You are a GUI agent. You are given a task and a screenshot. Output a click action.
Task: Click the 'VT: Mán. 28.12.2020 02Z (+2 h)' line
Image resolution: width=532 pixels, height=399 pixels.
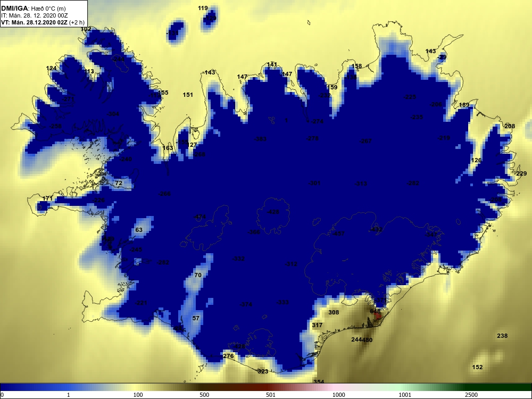(x=43, y=22)
